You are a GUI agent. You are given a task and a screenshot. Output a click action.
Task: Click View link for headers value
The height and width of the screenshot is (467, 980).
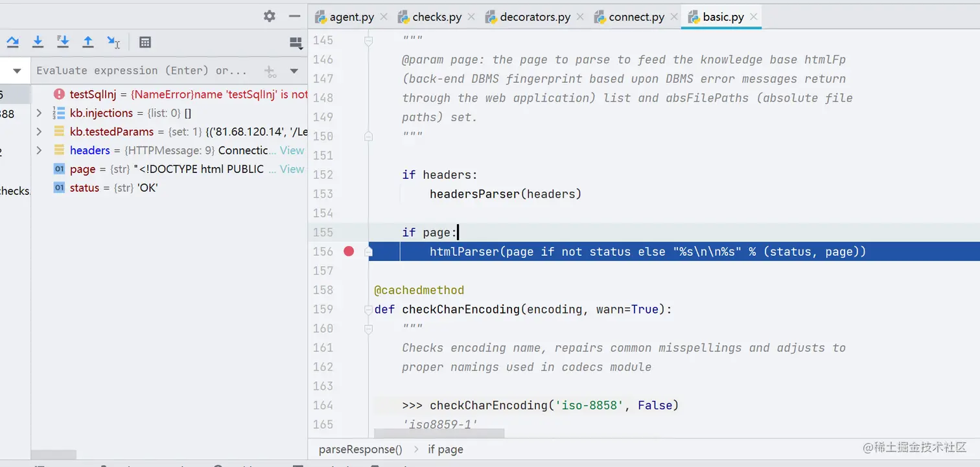(x=292, y=150)
